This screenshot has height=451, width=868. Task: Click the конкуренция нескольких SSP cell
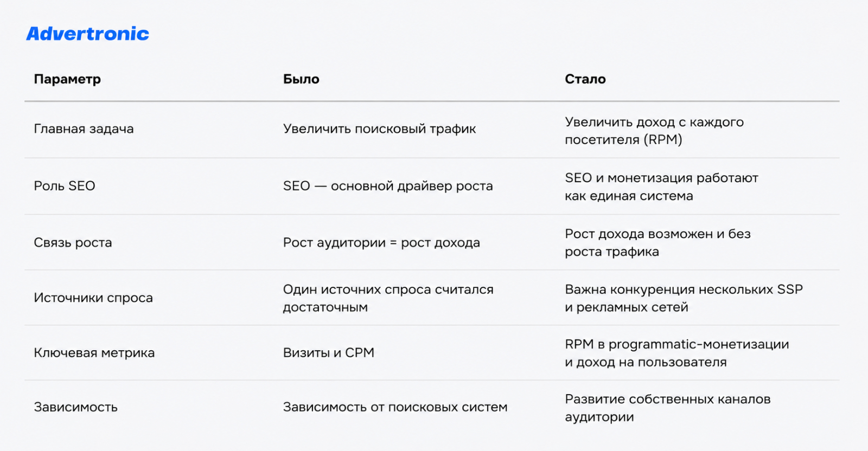pyautogui.click(x=684, y=298)
